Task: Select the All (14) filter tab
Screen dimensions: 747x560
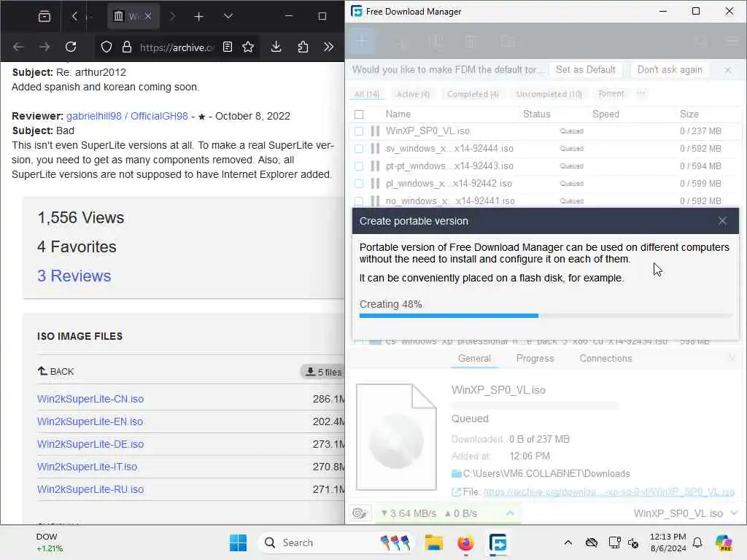Action: coord(366,94)
